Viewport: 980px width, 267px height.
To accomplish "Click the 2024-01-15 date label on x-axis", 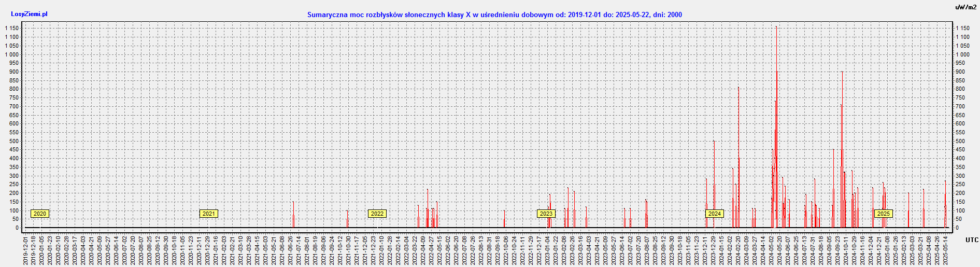I will coord(721,250).
